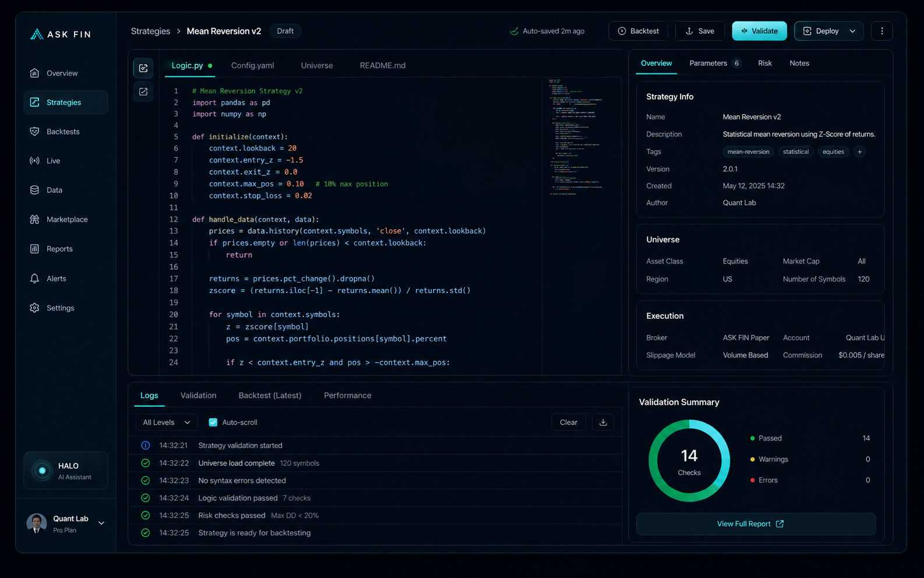Switch to the Logic.py file tab
924x578 pixels.
click(192, 66)
